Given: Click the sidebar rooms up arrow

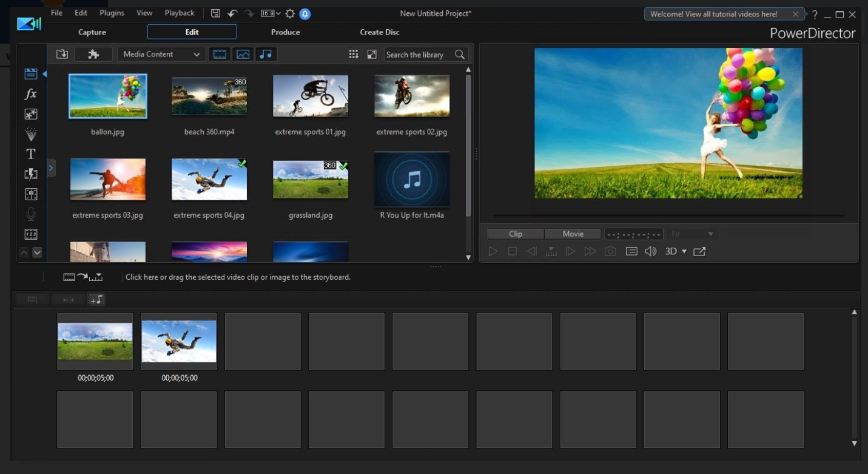Looking at the screenshot, I should (24, 252).
